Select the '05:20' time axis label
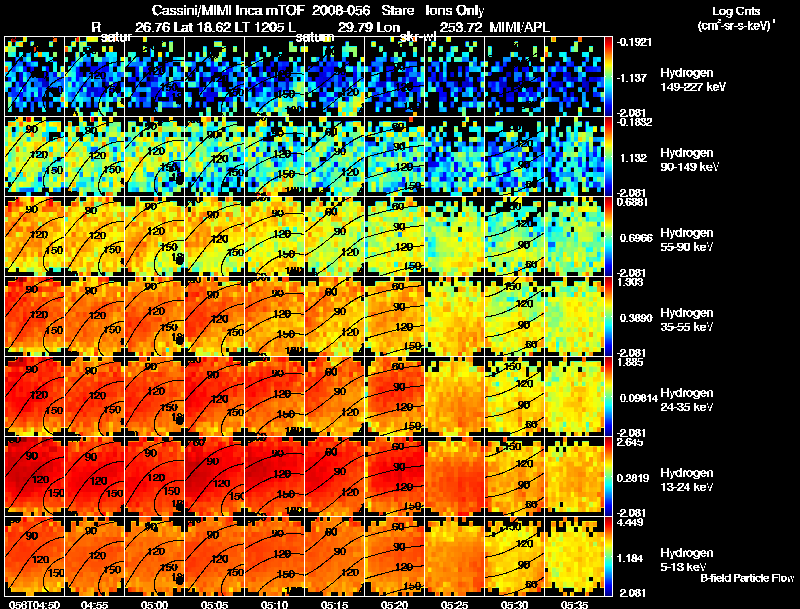 coord(394,604)
